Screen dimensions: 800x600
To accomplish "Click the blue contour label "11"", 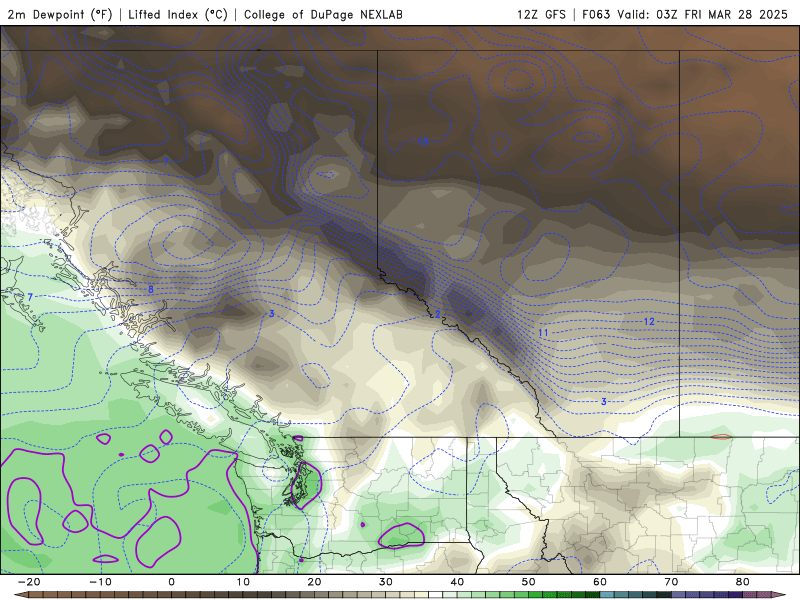I will coord(543,333).
